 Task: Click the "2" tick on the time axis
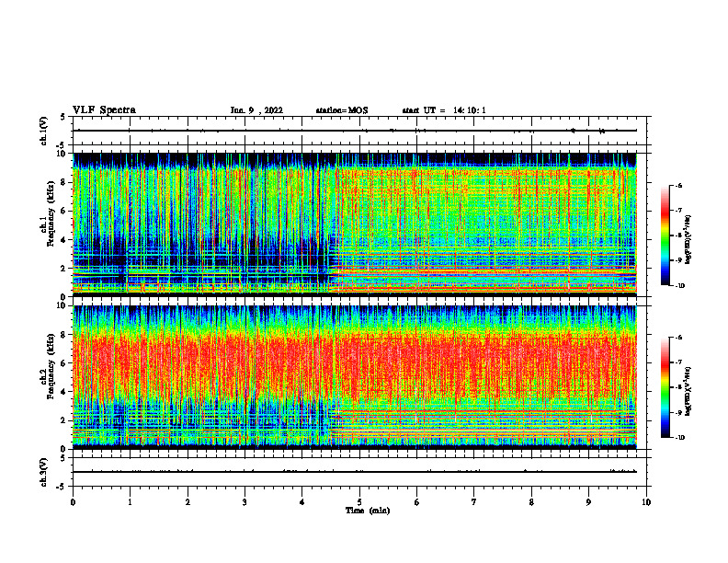188,502
